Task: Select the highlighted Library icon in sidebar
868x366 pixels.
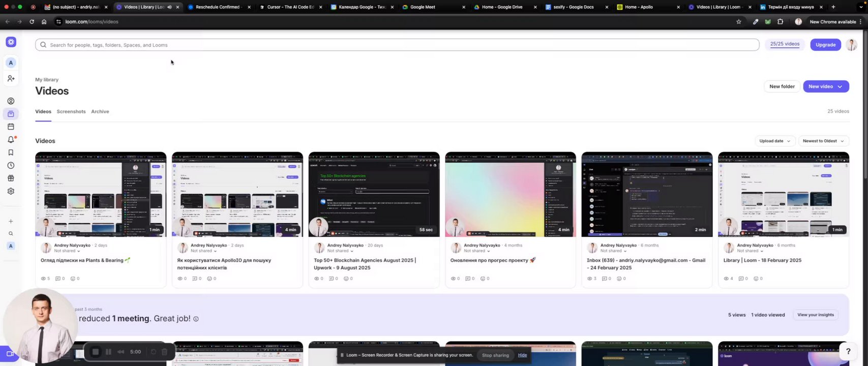Action: [11, 114]
